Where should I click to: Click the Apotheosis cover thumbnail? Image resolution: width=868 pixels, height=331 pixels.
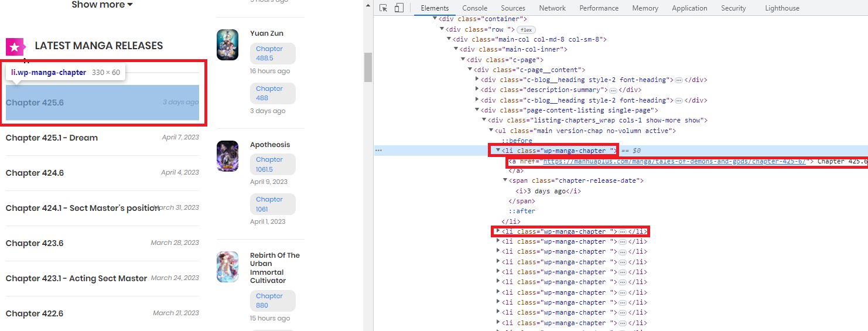[227, 156]
